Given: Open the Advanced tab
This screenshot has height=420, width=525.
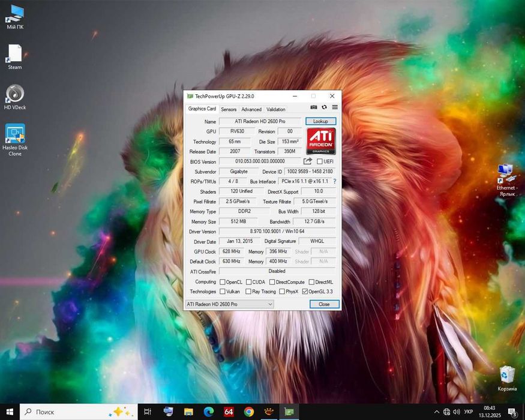Looking at the screenshot, I should point(251,109).
